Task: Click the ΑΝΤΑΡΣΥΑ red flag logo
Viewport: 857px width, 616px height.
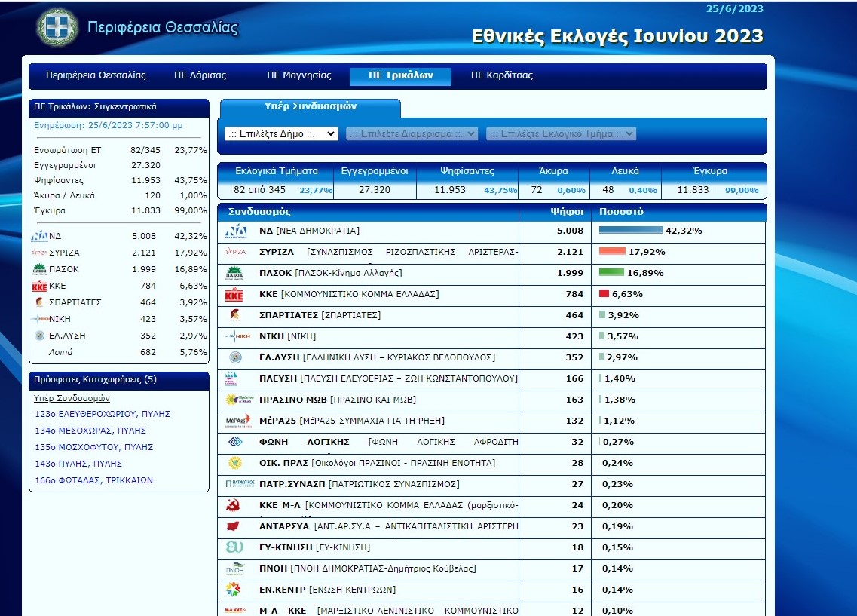Action: click(233, 526)
